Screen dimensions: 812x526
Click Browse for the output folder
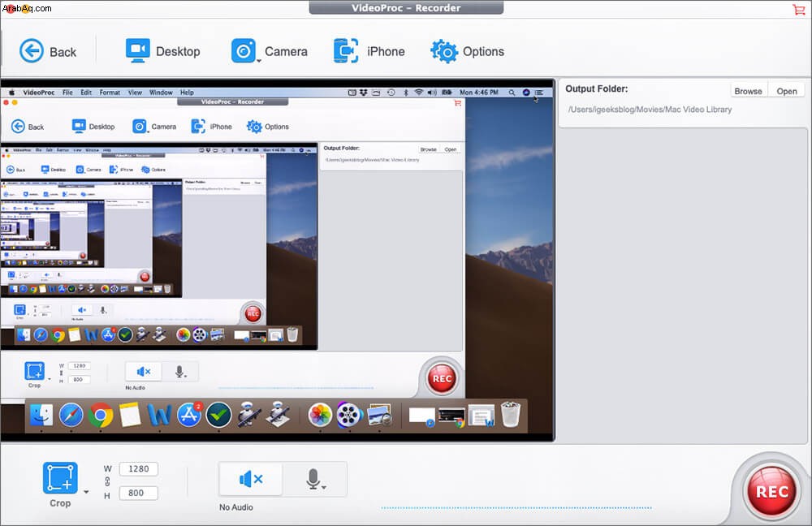[749, 91]
